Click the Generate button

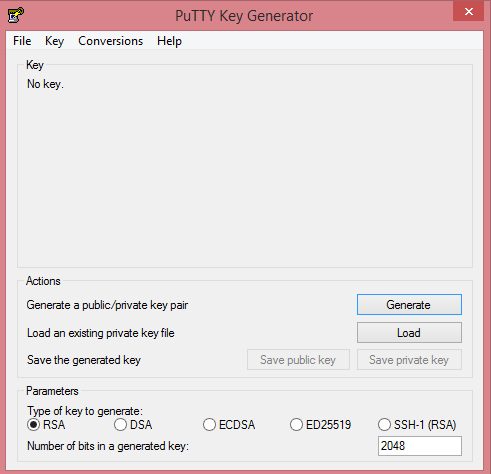tap(409, 304)
